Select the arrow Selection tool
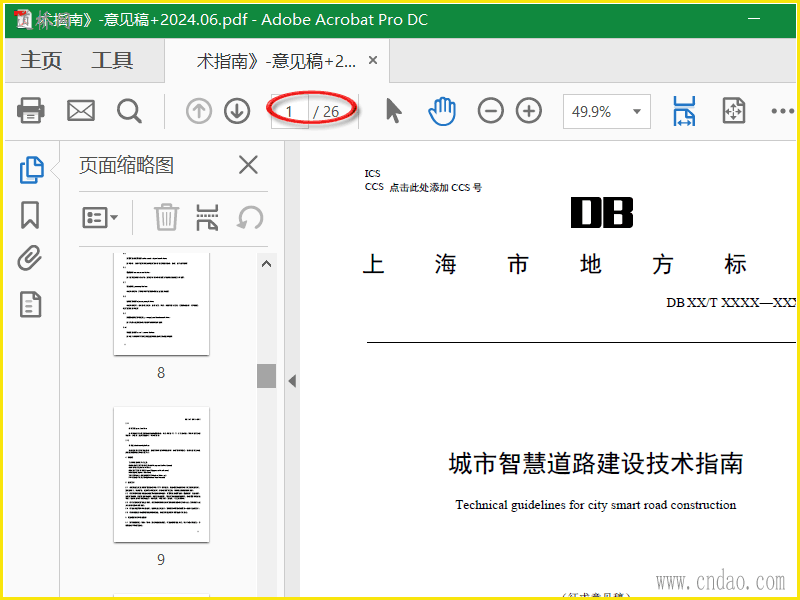 (393, 111)
